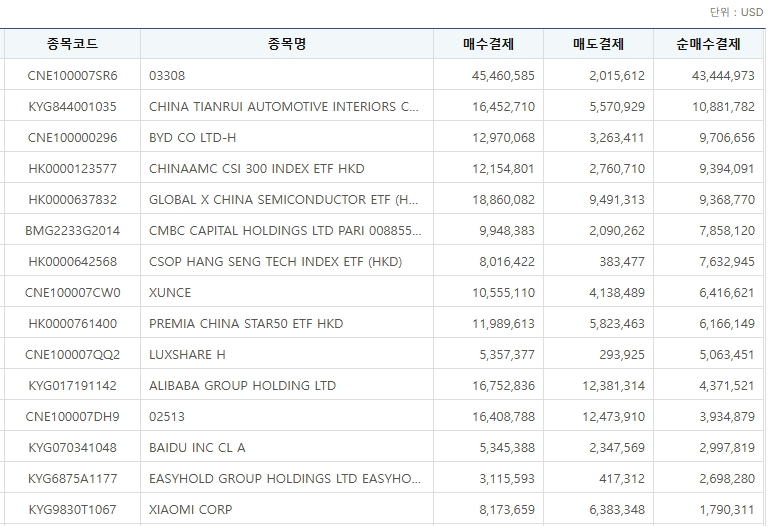Click sell settlement value 12,473,910
This screenshot has height=526, width=770.
click(613, 416)
